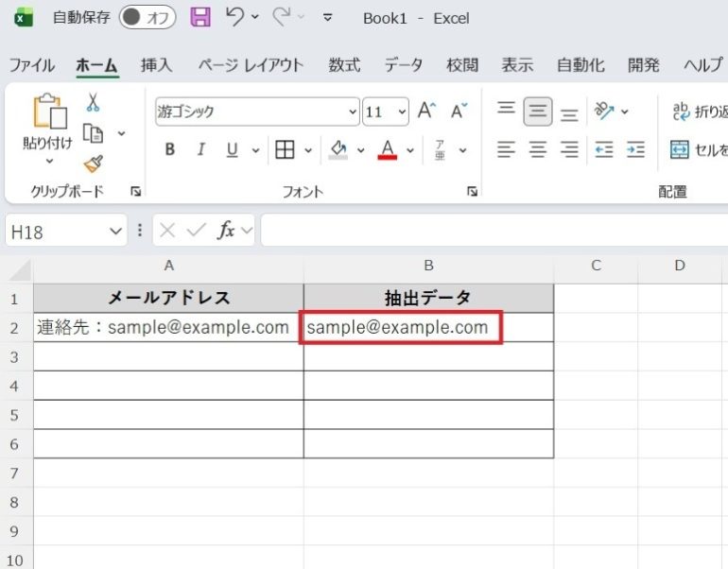Select column A header

click(x=168, y=266)
